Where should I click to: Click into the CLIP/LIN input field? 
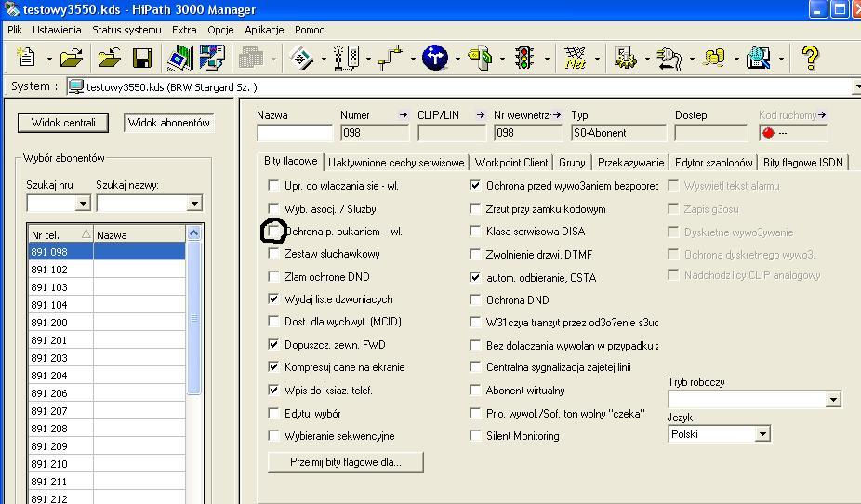(452, 133)
